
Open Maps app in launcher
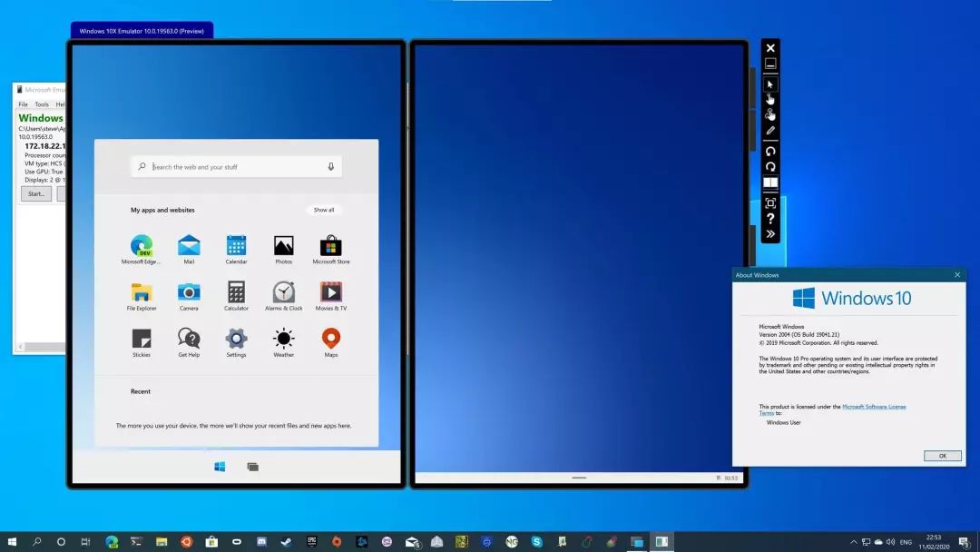click(x=330, y=342)
